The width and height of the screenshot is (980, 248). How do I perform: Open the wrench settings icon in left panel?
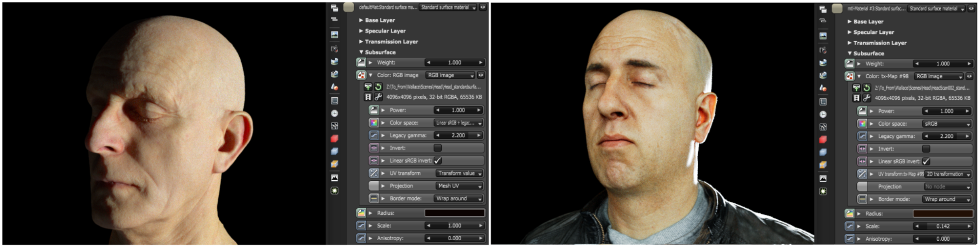[x=378, y=97]
